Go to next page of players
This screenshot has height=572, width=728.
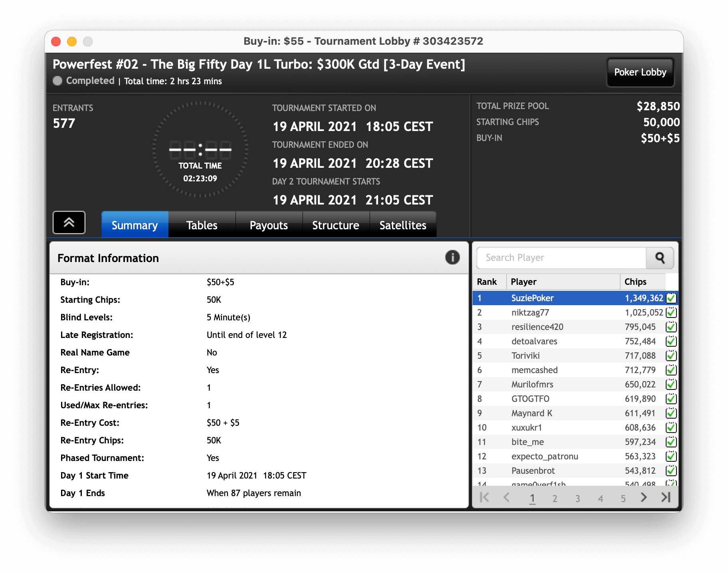(x=643, y=497)
